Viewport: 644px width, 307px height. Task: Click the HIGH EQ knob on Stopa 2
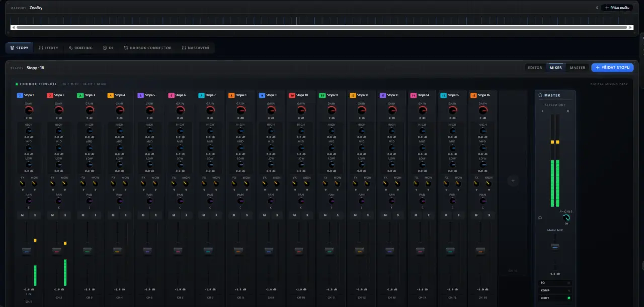(59, 131)
